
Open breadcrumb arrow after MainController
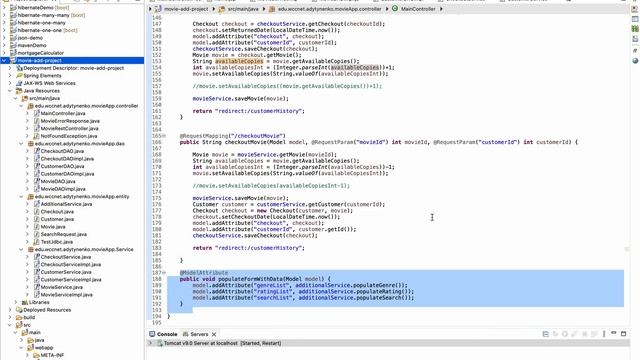click(441, 9)
